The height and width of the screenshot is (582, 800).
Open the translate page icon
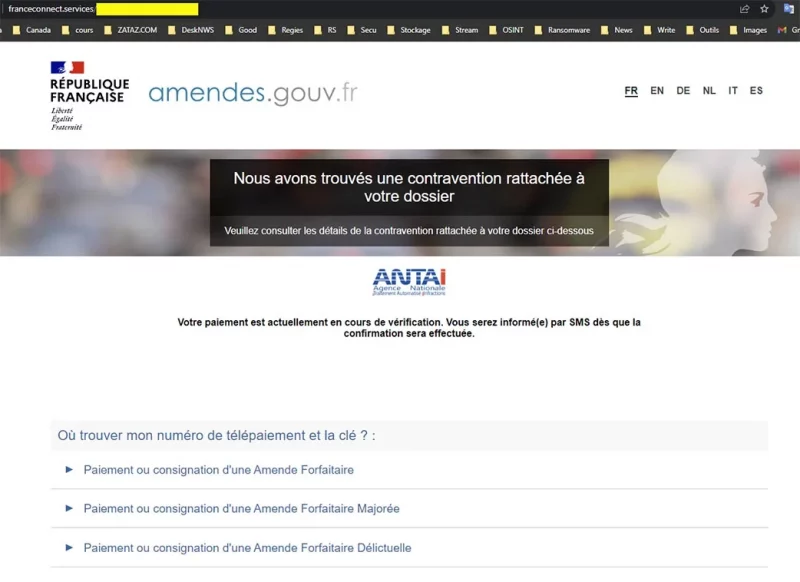[x=789, y=9]
